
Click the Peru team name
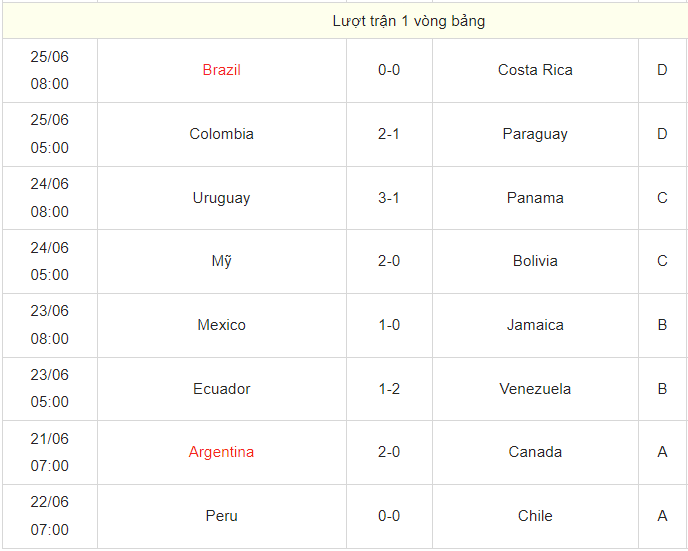[x=221, y=516]
